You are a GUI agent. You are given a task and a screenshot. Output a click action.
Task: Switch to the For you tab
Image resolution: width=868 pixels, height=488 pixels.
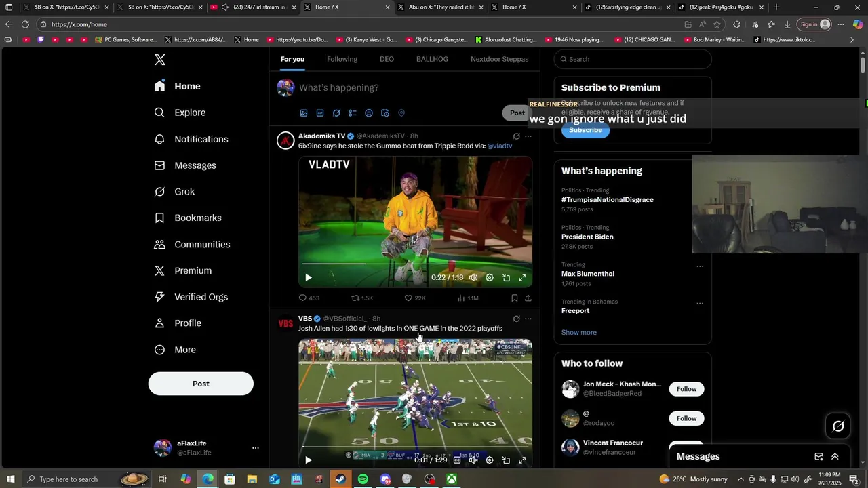click(292, 59)
